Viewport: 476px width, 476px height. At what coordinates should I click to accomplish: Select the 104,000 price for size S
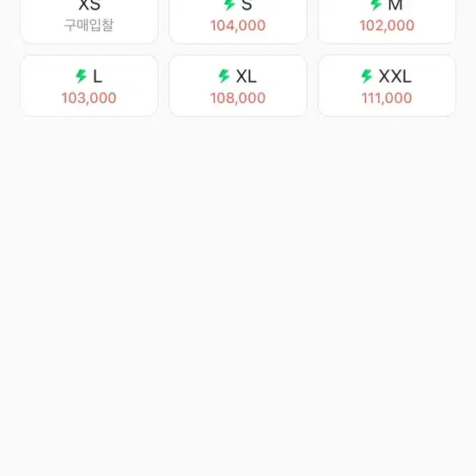tap(238, 26)
